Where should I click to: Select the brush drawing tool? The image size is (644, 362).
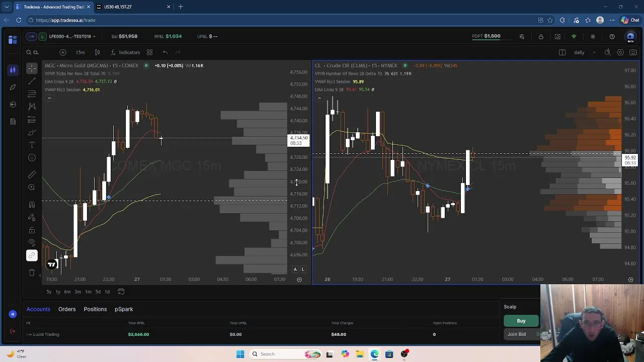32,132
